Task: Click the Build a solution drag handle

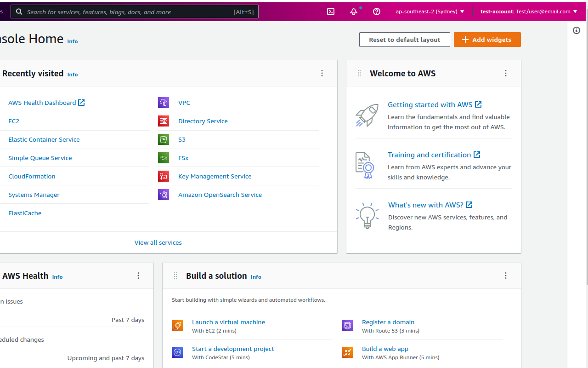Action: tap(175, 276)
